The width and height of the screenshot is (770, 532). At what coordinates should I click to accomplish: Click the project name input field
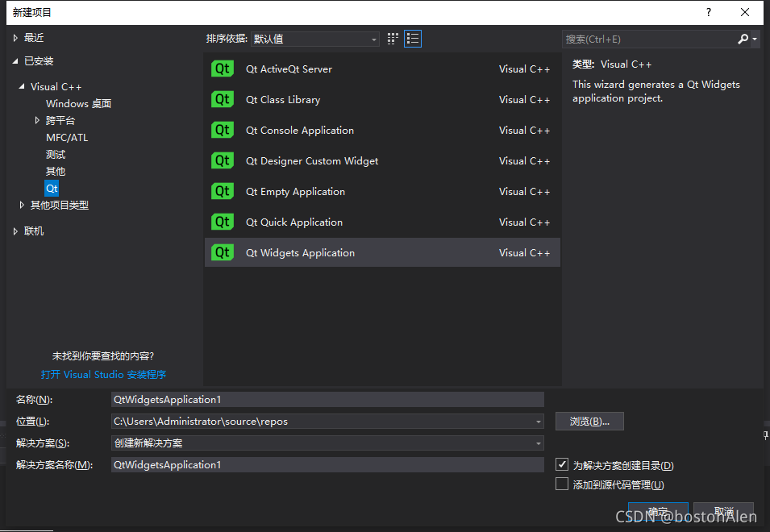click(327, 400)
